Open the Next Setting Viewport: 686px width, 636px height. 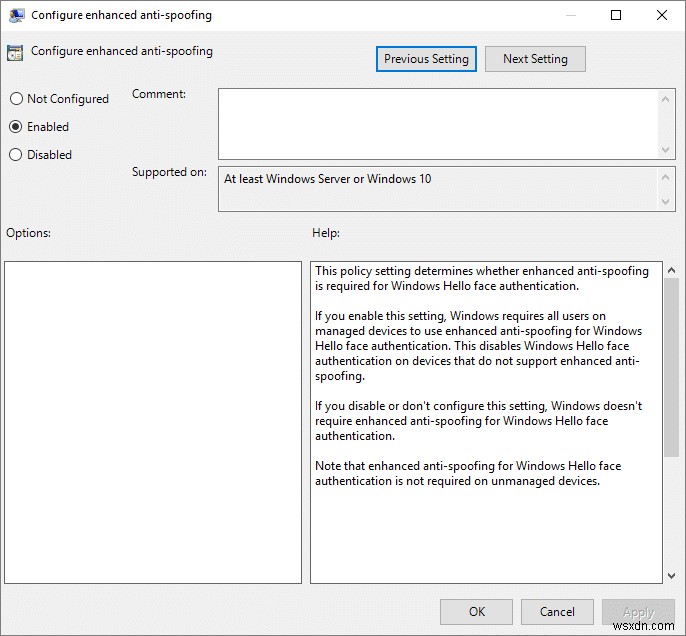point(535,59)
